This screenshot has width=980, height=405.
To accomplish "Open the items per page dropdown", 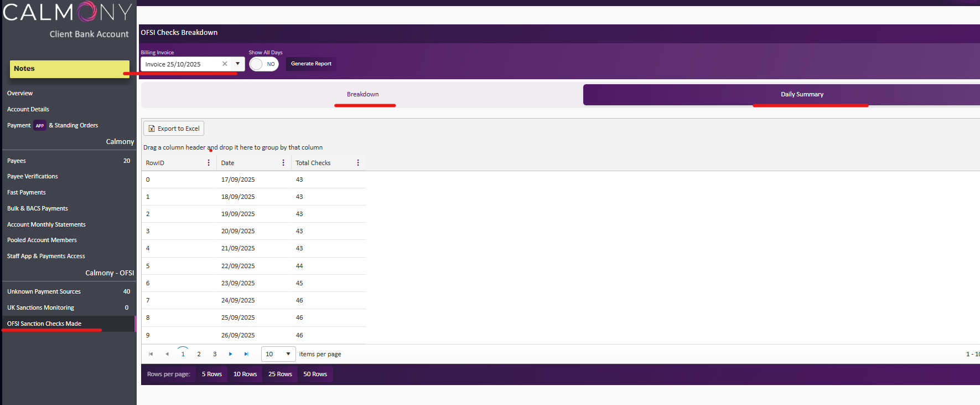I will pyautogui.click(x=278, y=354).
